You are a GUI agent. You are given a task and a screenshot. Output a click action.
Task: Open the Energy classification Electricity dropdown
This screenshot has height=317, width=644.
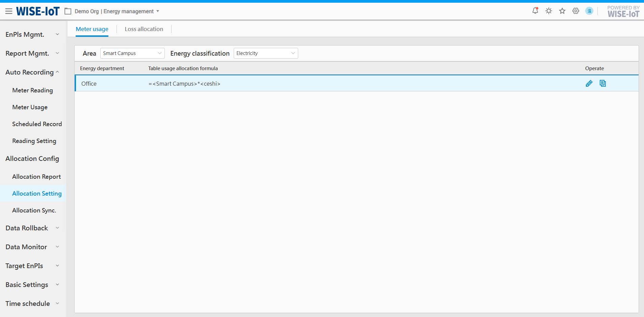point(265,53)
